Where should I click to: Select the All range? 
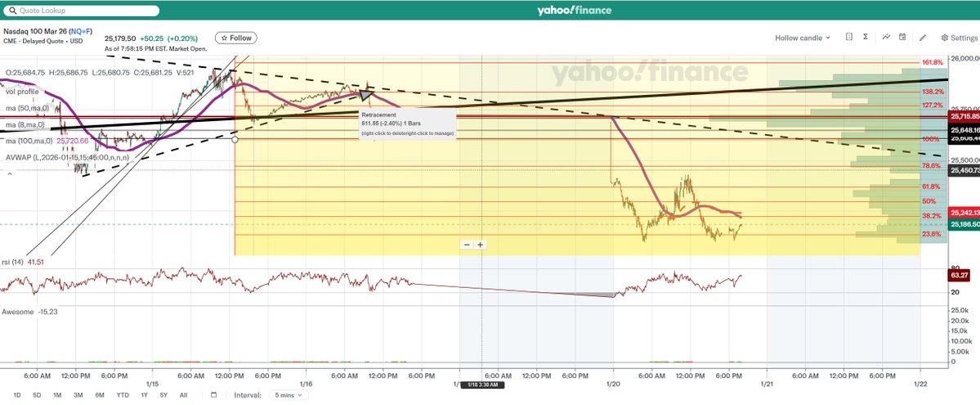click(x=183, y=395)
